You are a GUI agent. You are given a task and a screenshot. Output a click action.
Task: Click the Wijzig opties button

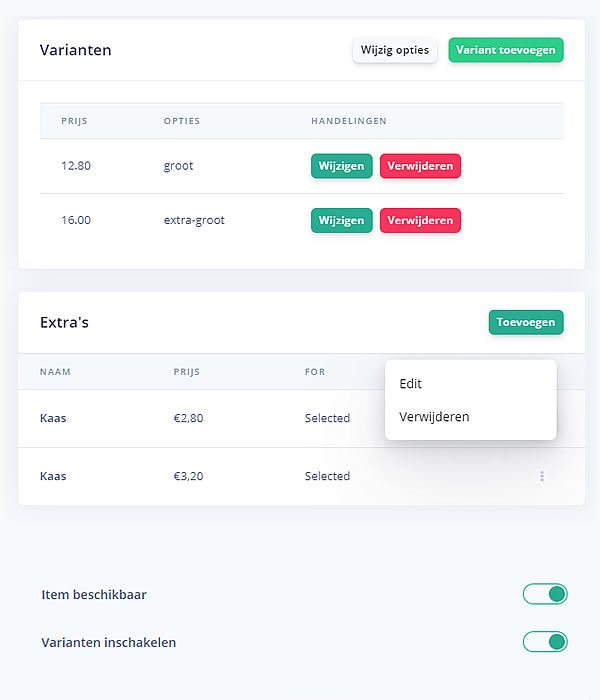[395, 50]
